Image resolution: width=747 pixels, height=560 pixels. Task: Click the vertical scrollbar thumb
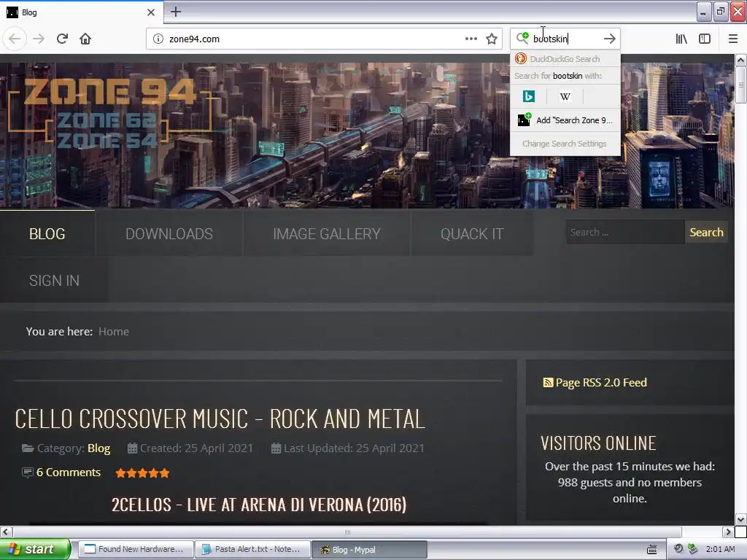[x=740, y=85]
